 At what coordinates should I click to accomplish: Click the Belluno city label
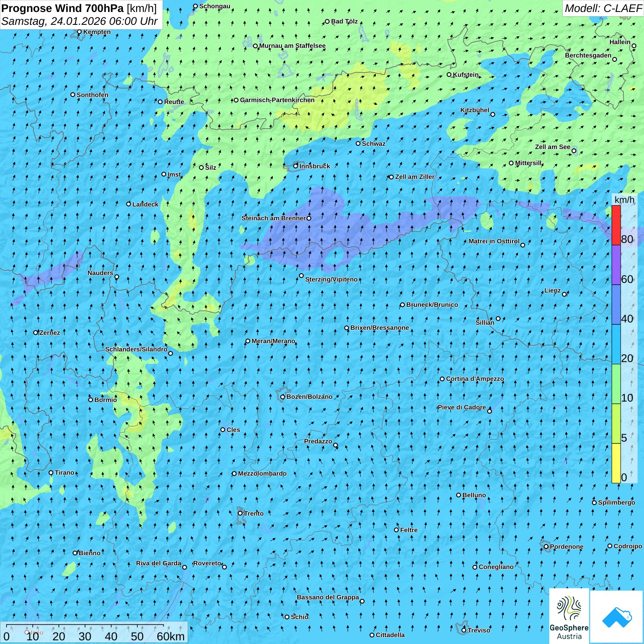[474, 495]
